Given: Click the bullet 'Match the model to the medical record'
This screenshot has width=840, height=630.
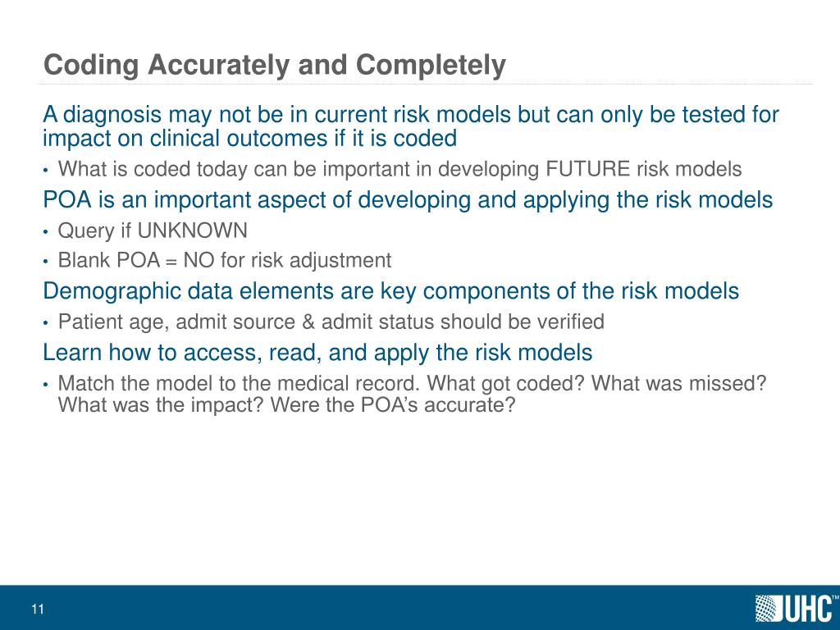Looking at the screenshot, I should tap(412, 383).
